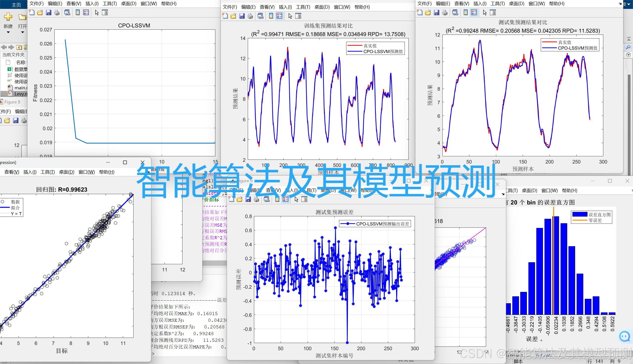
Task: Click Save icon in training set figure toolbar
Action: (x=242, y=16)
